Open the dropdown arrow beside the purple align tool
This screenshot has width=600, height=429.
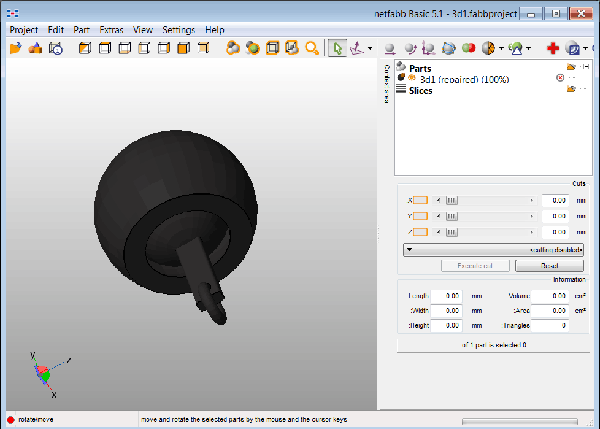pyautogui.click(x=370, y=49)
